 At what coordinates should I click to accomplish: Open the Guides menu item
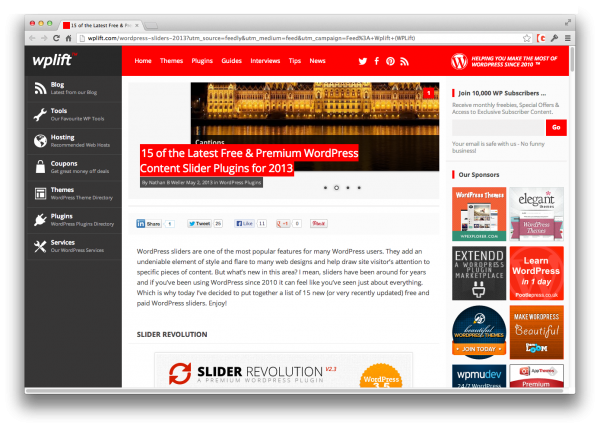[232, 61]
